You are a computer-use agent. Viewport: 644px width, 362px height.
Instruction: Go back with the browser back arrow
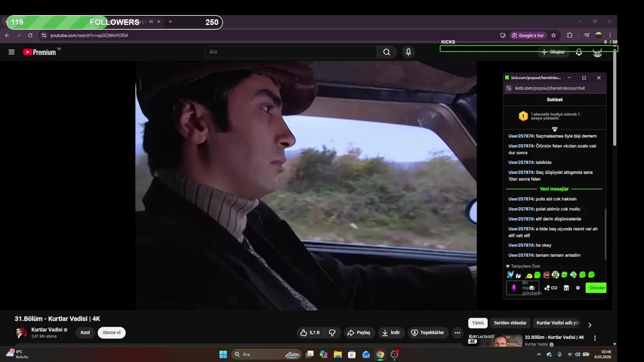click(x=7, y=35)
